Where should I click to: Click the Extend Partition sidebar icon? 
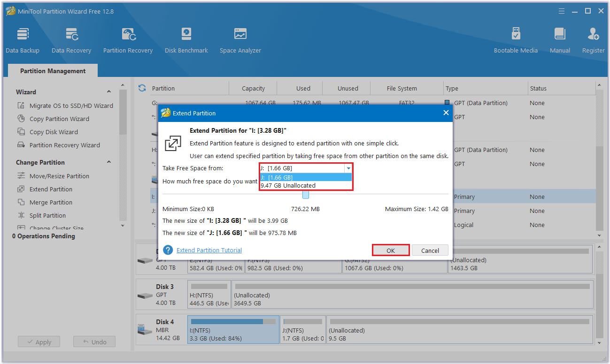[x=21, y=189]
